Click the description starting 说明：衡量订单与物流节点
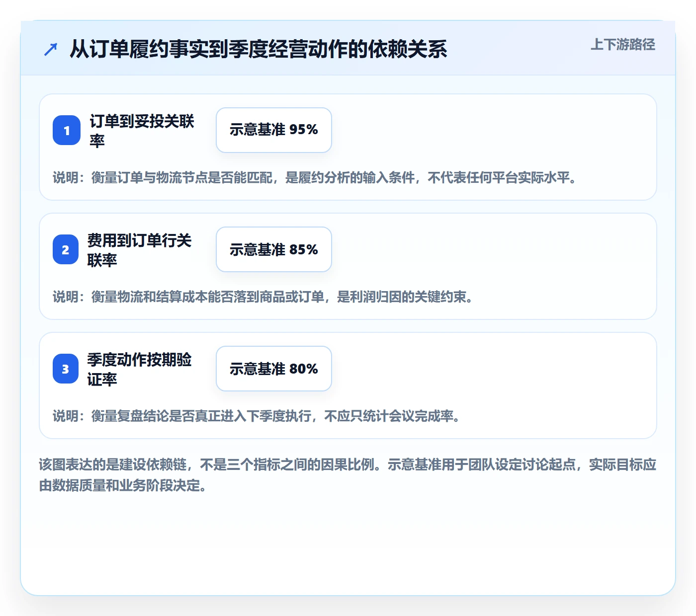This screenshot has height=616, width=696. point(316,178)
